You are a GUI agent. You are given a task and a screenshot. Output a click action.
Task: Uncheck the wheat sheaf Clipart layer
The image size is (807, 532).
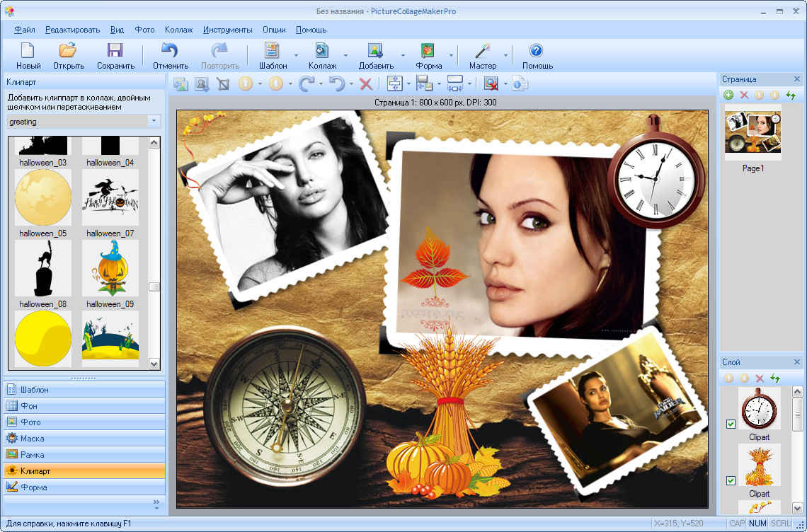(x=730, y=481)
